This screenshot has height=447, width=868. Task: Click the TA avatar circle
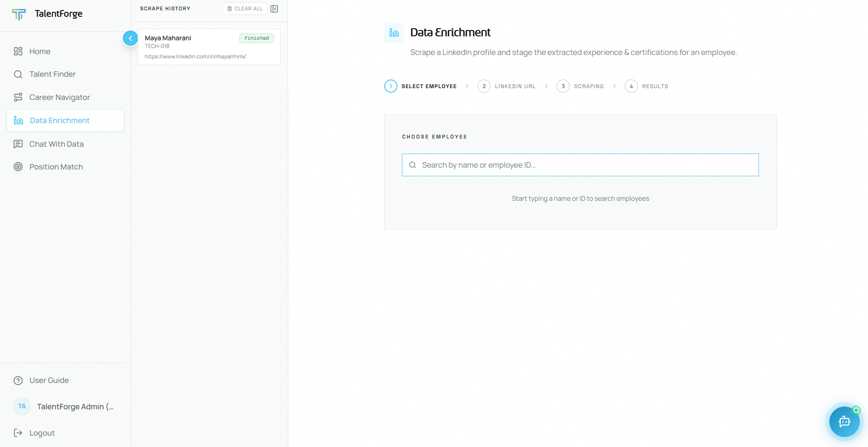[22, 407]
